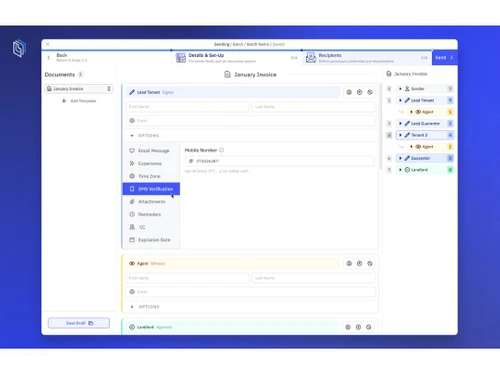500x375 pixels.
Task: Expand the Lead Guarantor row arrow
Action: (x=400, y=123)
